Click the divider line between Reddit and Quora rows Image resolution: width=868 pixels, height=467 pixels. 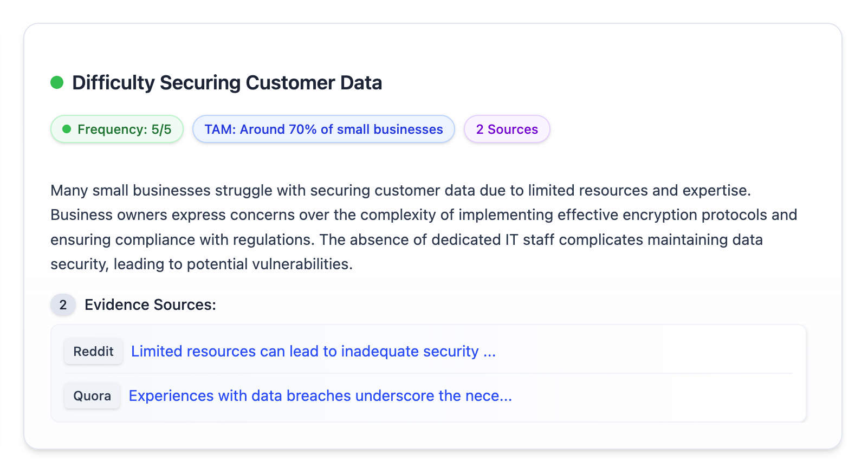click(428, 373)
